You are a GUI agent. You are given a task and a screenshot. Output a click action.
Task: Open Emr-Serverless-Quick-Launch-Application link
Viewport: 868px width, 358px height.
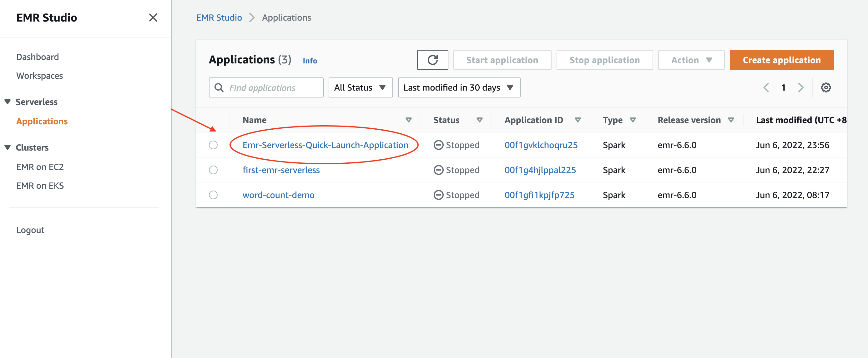pyautogui.click(x=325, y=144)
